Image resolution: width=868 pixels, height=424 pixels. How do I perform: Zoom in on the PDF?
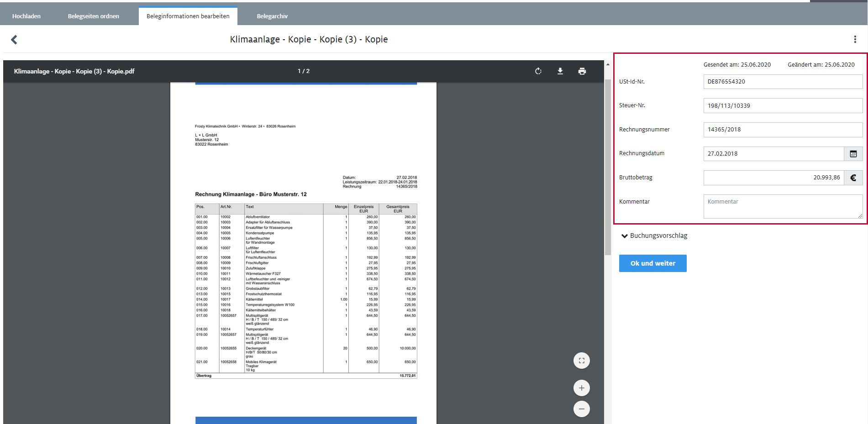(581, 388)
